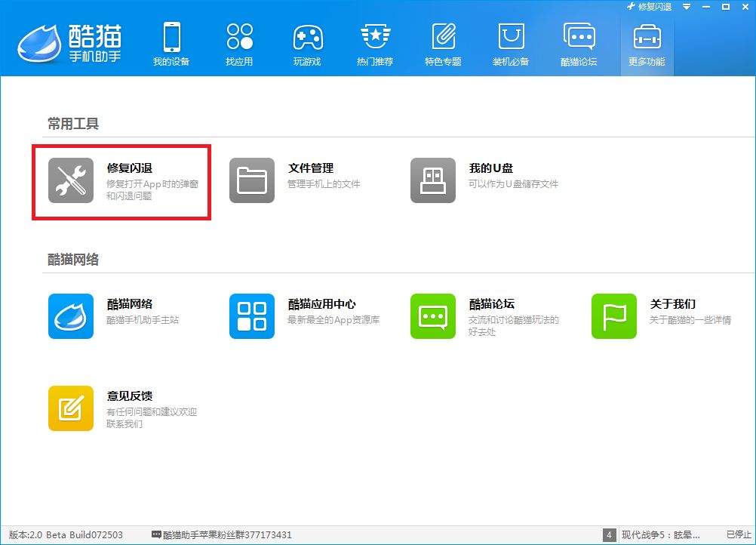The height and width of the screenshot is (545, 756).
Task: Open the green 酷猫论坛 chat icon
Action: click(433, 316)
